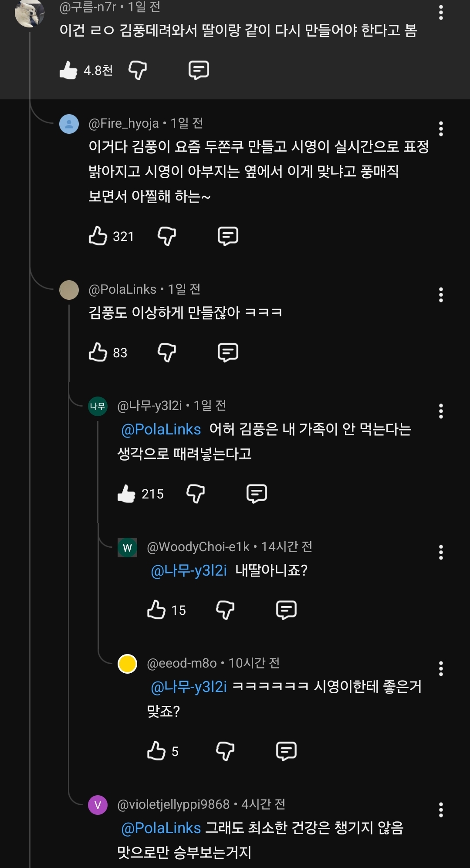This screenshot has width=470, height=868.
Task: Dislike the @PolaLinks comment with 83 likes
Action: 166,353
